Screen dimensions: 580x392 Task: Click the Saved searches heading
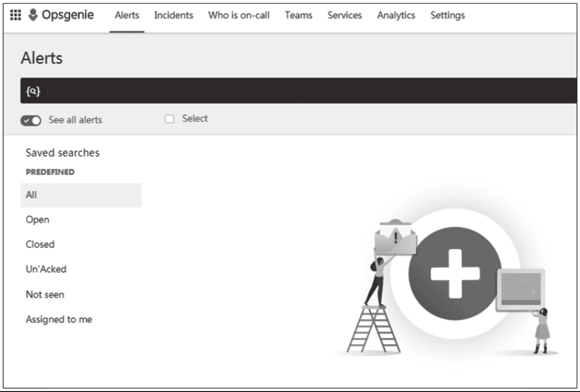[x=63, y=152]
